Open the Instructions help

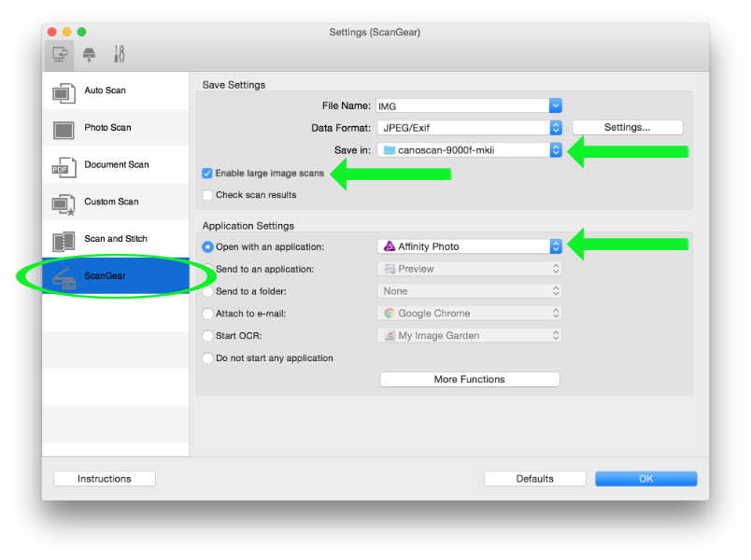pyautogui.click(x=105, y=479)
